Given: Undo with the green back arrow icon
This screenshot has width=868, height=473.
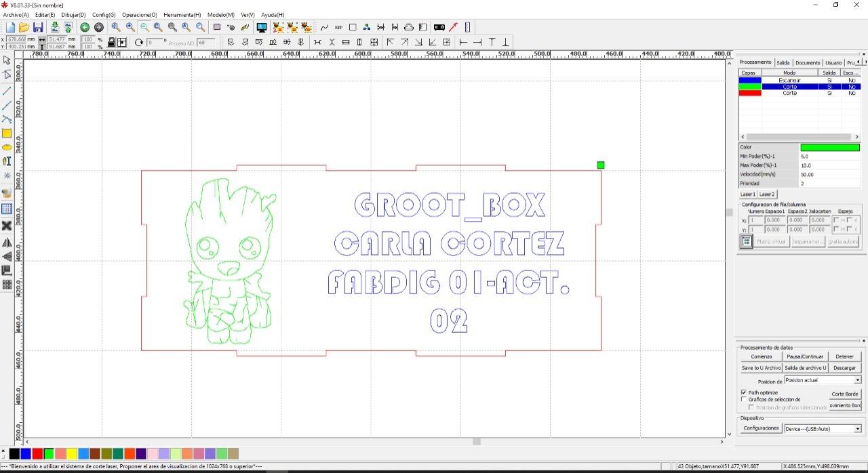Looking at the screenshot, I should tap(85, 27).
